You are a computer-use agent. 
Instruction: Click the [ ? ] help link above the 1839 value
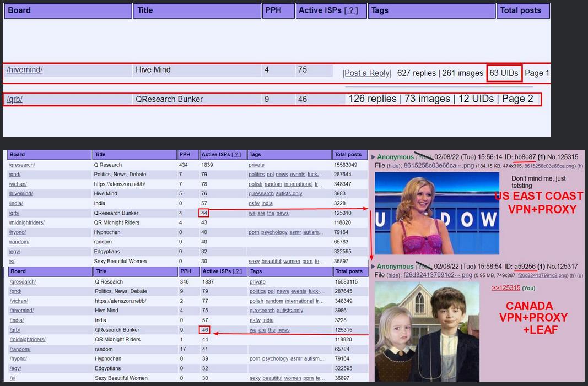236,154
